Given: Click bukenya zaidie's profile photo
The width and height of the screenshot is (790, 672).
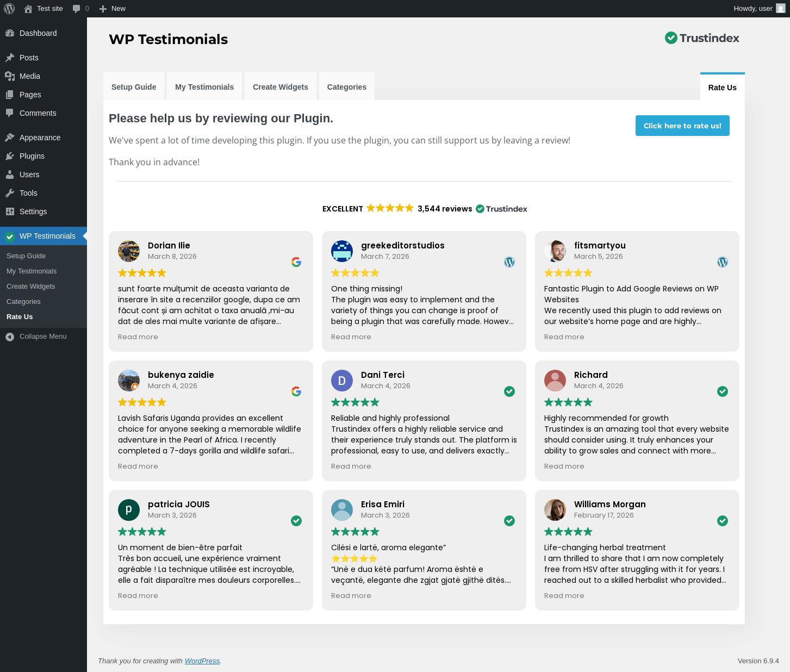Looking at the screenshot, I should tap(129, 381).
